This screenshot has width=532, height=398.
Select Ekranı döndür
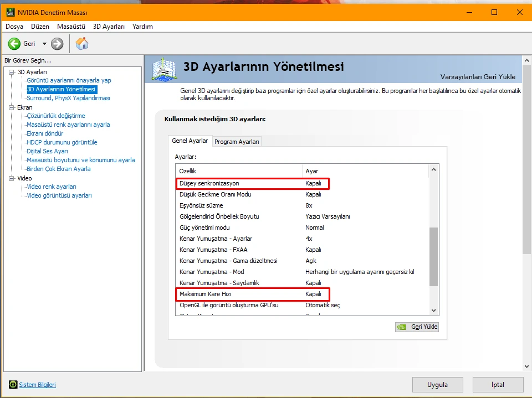pyautogui.click(x=45, y=133)
